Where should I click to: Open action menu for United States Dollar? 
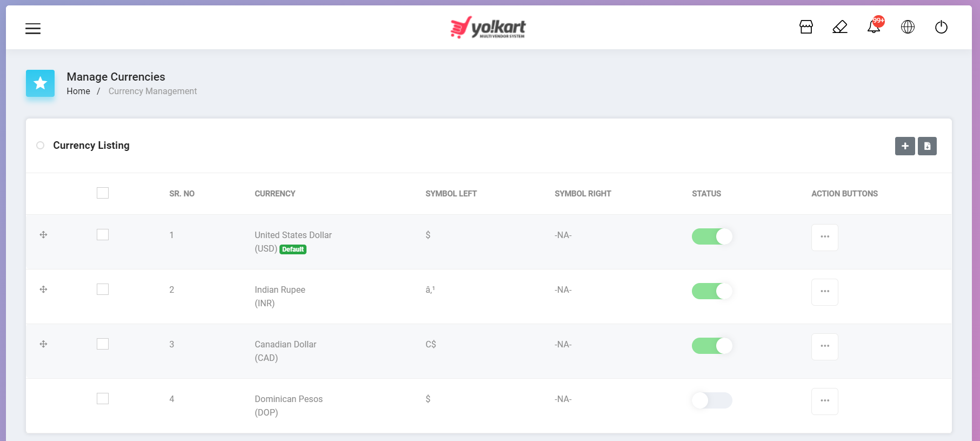(825, 237)
